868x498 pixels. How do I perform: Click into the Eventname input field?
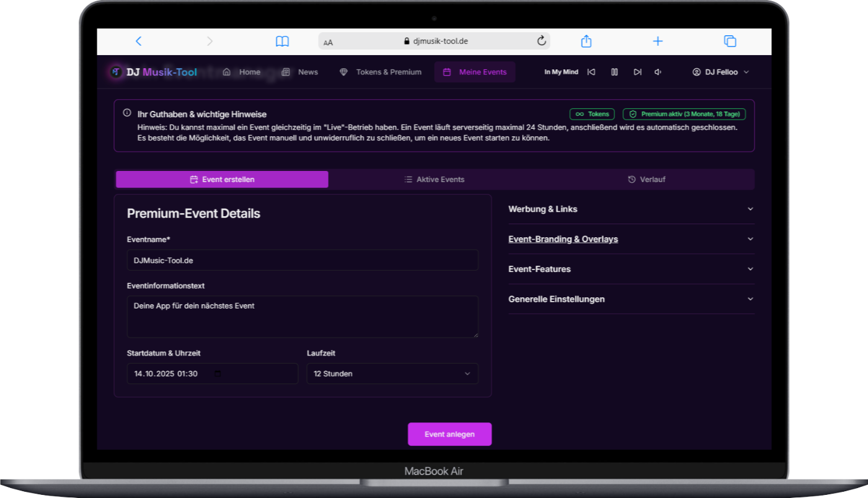click(303, 261)
